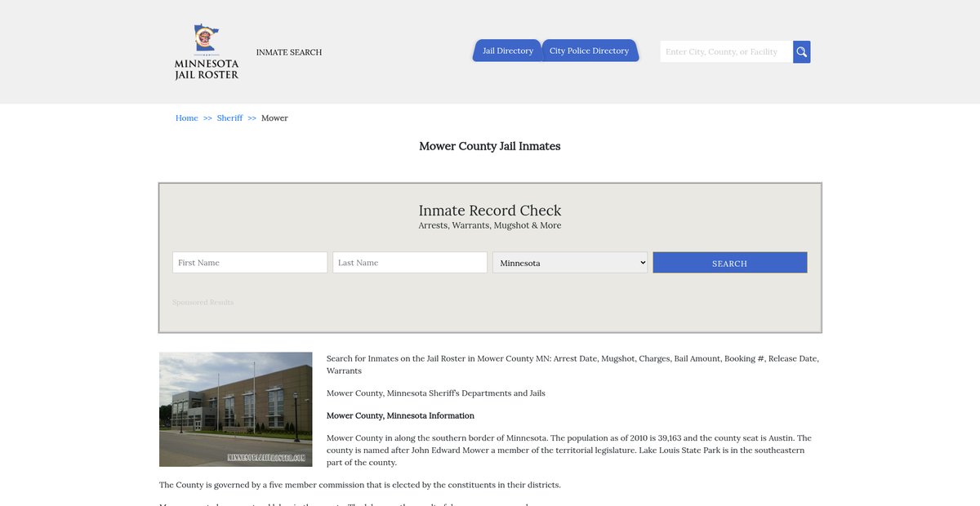Click the Inmate Record Check title
This screenshot has height=506, width=980.
[x=490, y=211]
